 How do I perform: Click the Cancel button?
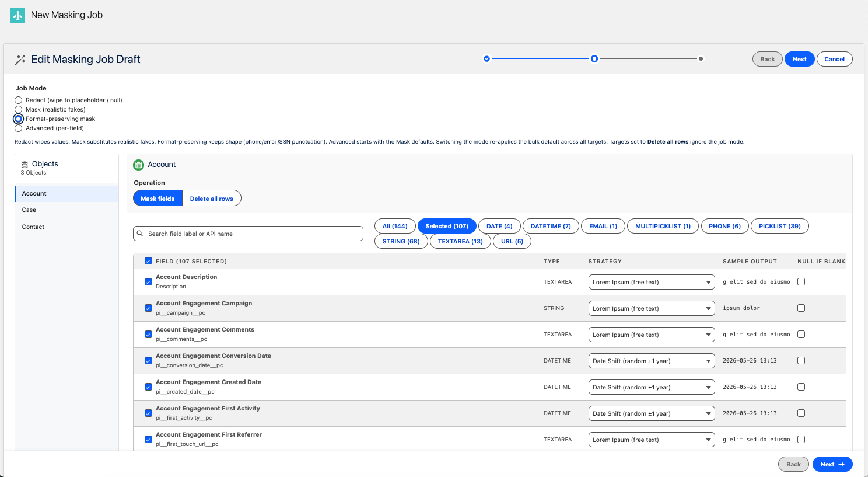point(835,59)
